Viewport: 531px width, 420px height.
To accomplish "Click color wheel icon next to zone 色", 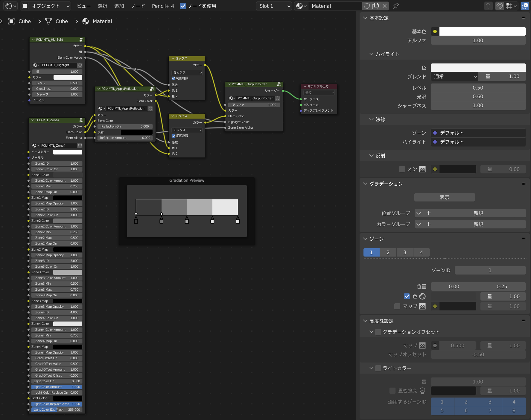I will 422,296.
